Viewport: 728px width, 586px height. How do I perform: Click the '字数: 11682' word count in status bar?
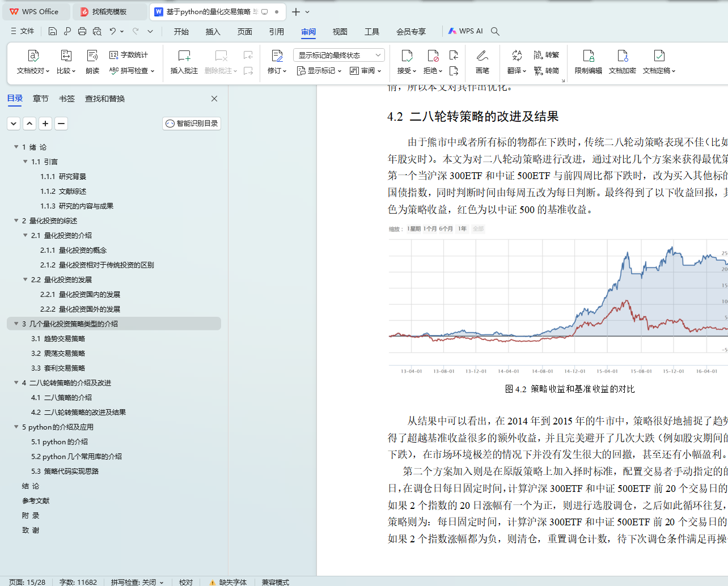(78, 582)
